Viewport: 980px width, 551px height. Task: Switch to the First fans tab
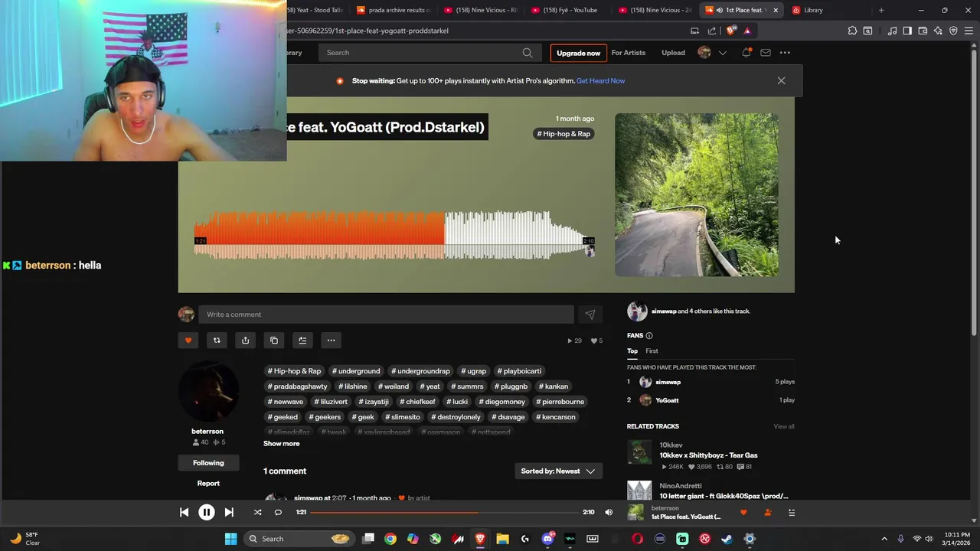652,351
